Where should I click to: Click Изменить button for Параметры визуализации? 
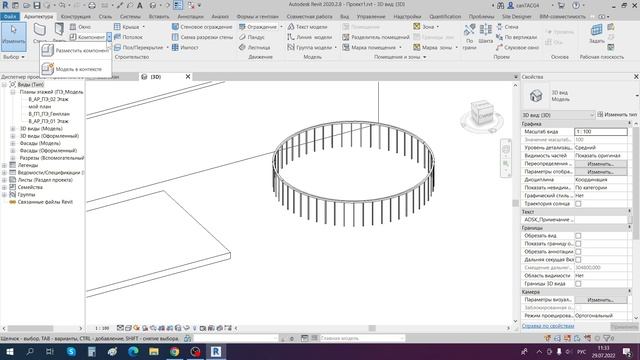600,300
